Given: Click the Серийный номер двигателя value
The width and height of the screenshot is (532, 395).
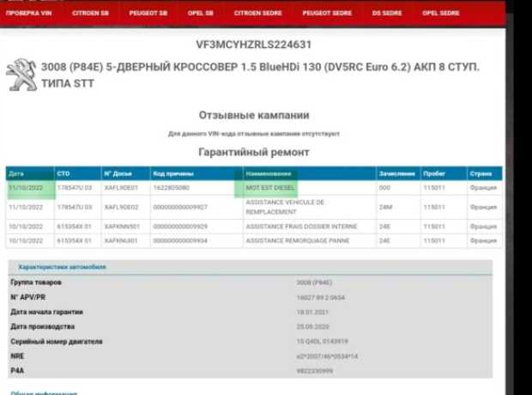Looking at the screenshot, I should [323, 342].
